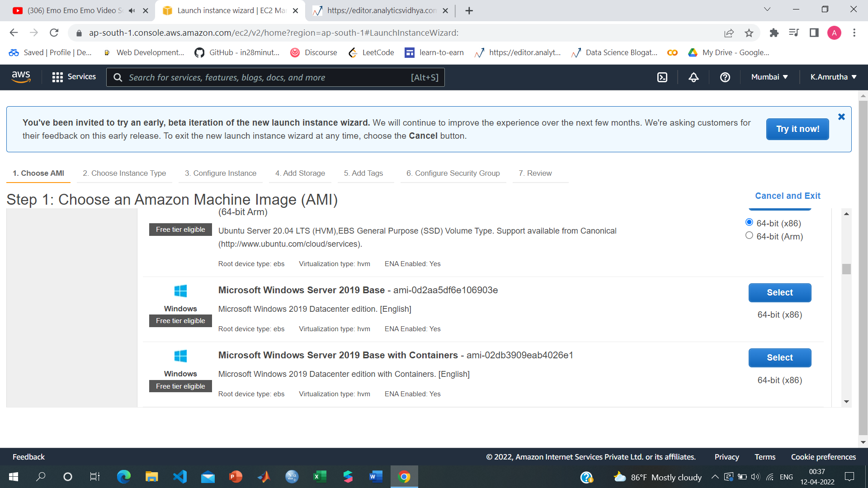Image resolution: width=868 pixels, height=488 pixels.
Task: Open Visual Studio Code from taskbar
Action: 179,477
